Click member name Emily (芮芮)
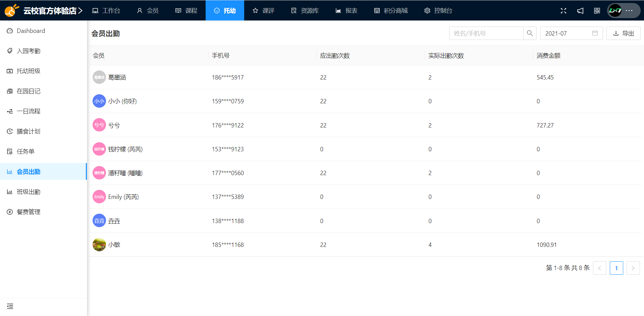Screen dimensions: 644x316 tap(123, 197)
